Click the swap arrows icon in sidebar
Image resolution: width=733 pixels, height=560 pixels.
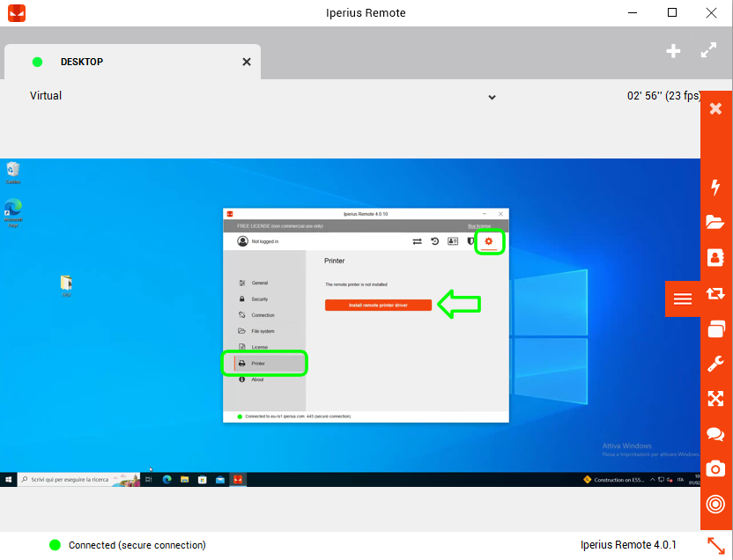[x=715, y=293]
